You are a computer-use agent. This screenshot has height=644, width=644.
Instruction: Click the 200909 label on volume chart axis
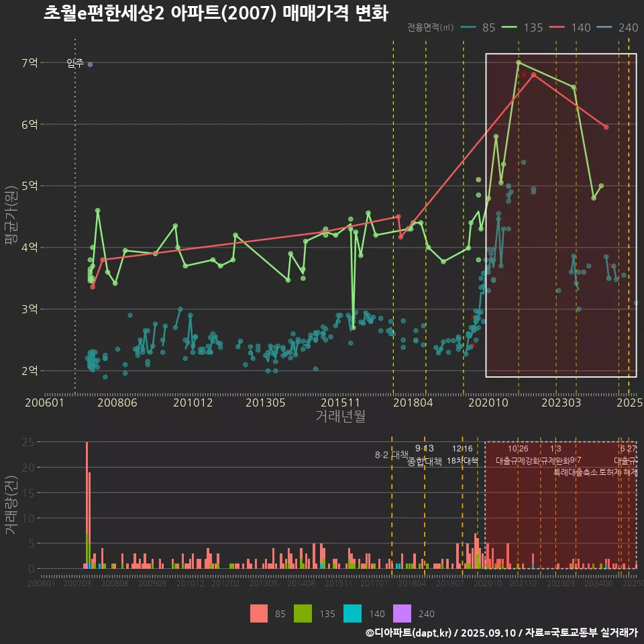(152, 583)
